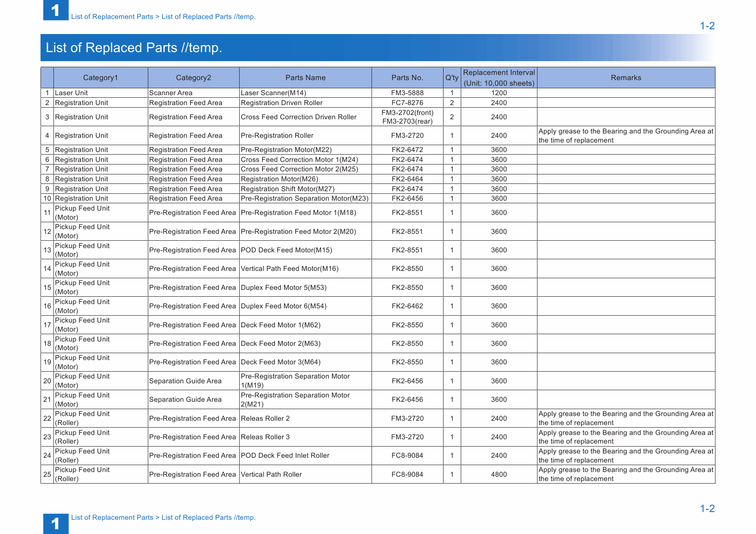Screen dimensions: 756x534
Task: Select the 'Pre-Registration Roller' cell
Action: (306, 136)
